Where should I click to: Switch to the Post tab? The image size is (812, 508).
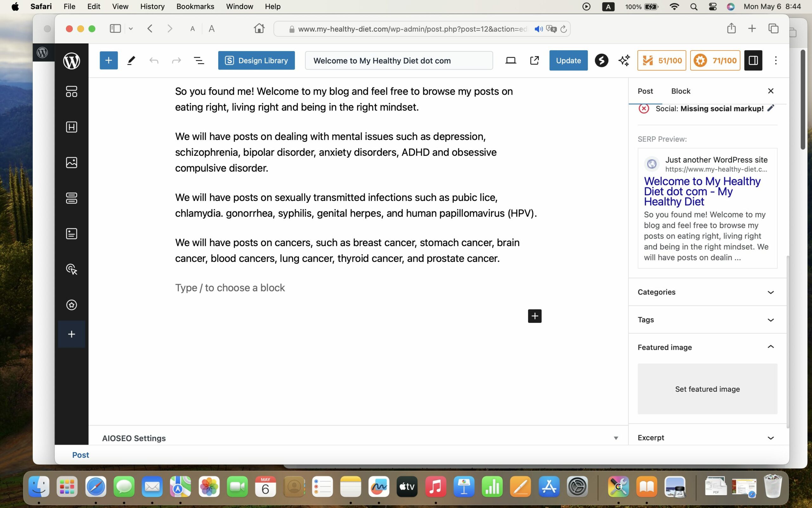coord(645,91)
